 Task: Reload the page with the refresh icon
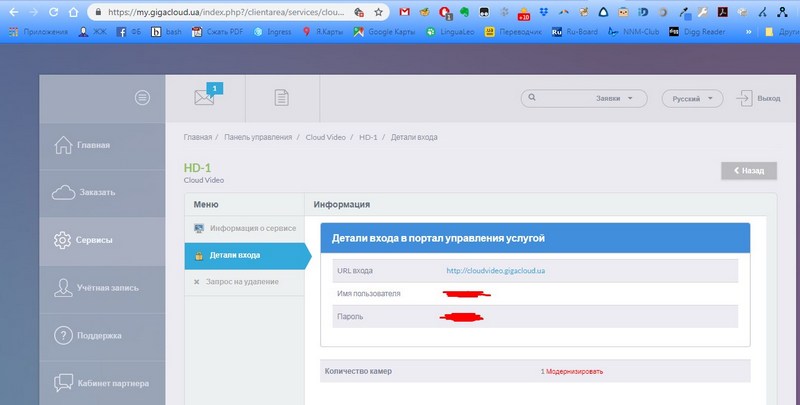click(54, 12)
